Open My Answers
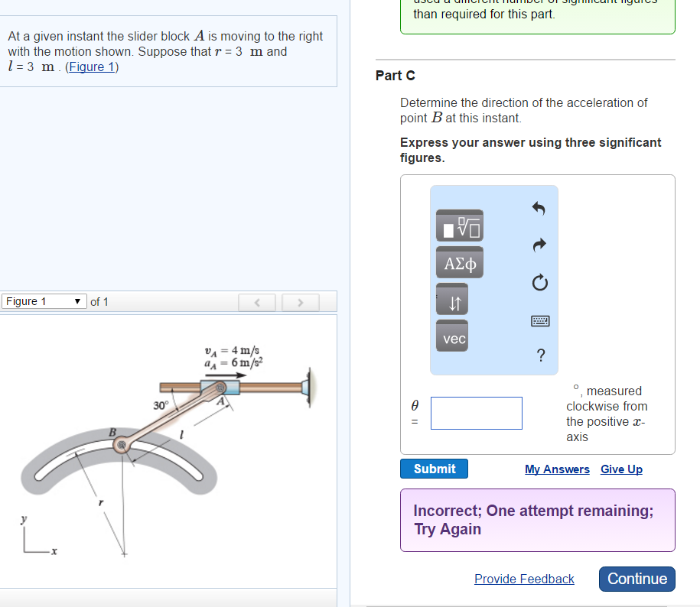This screenshot has width=700, height=607. point(557,469)
